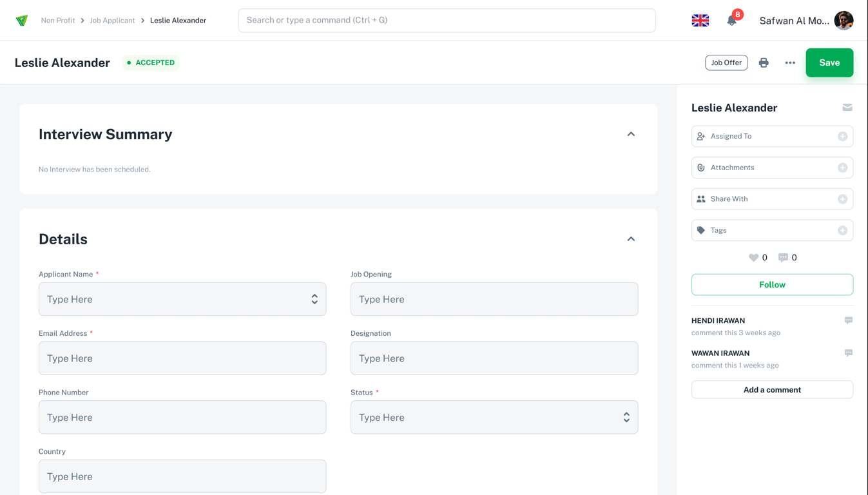Collapse the Details section
This screenshot has width=868, height=495.
631,239
